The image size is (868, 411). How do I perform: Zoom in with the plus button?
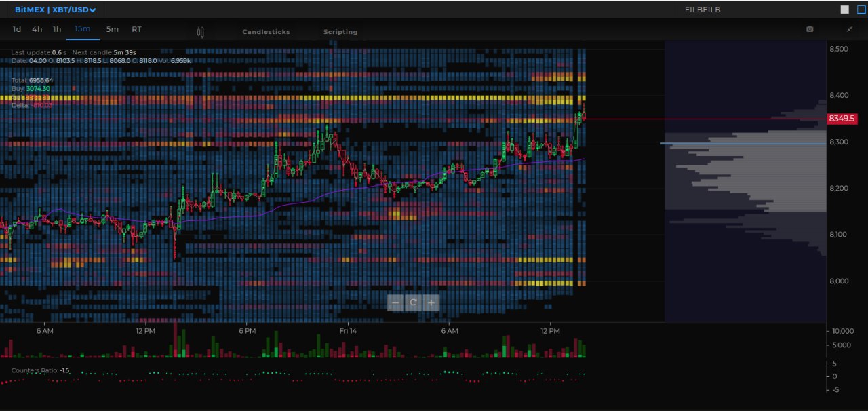[431, 302]
